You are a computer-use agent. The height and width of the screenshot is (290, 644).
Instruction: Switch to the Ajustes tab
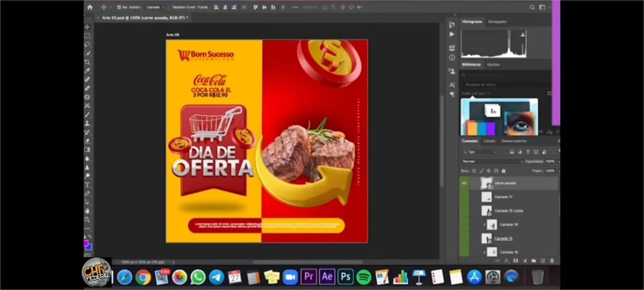(493, 64)
